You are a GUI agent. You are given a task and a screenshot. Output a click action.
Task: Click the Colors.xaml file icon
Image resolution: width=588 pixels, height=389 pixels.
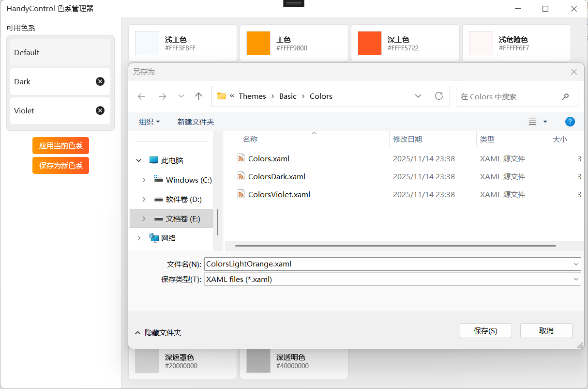click(241, 158)
